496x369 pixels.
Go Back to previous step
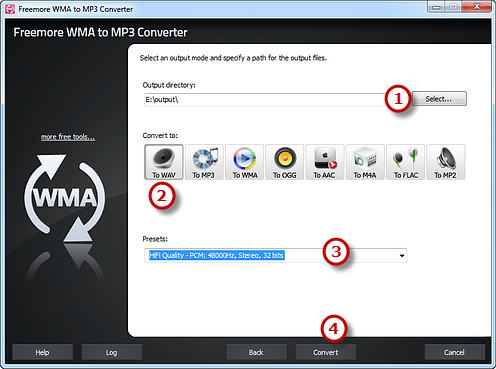tap(256, 352)
